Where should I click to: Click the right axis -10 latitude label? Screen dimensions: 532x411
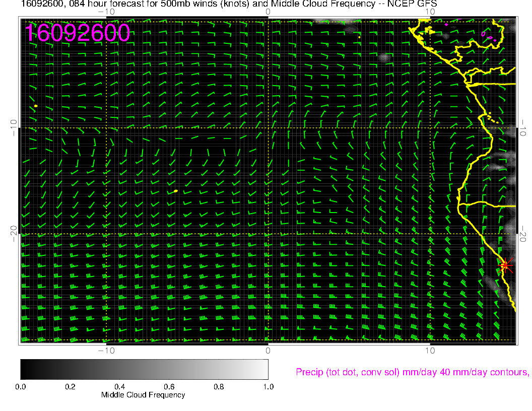(523, 126)
